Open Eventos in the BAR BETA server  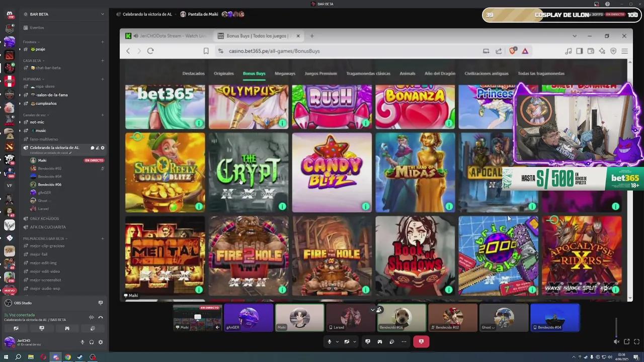click(x=37, y=28)
